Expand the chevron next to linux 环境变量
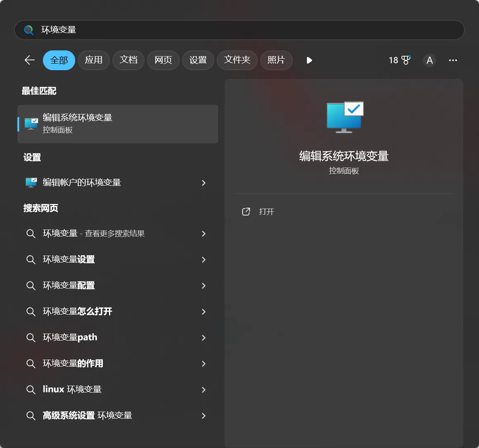This screenshot has width=479, height=448. (204, 389)
